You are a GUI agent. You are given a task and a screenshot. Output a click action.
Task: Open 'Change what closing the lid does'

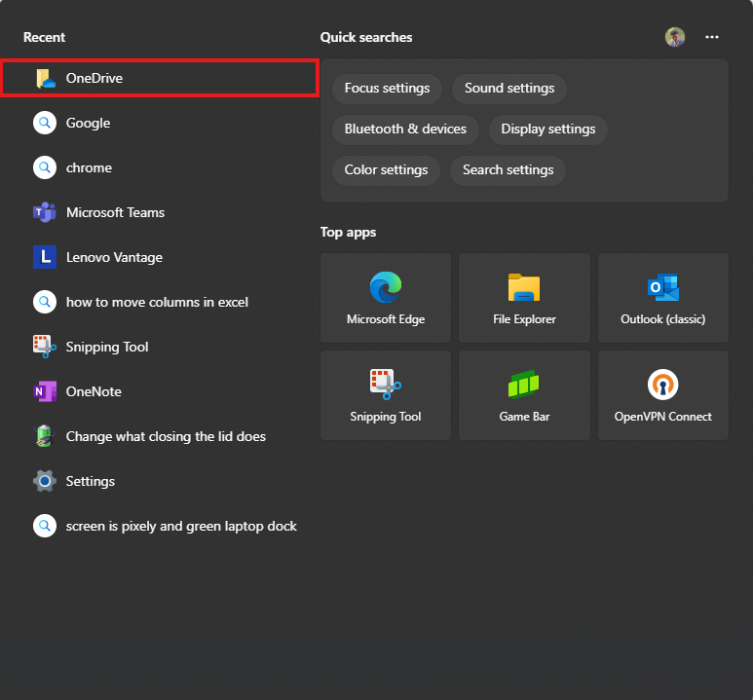click(x=166, y=436)
